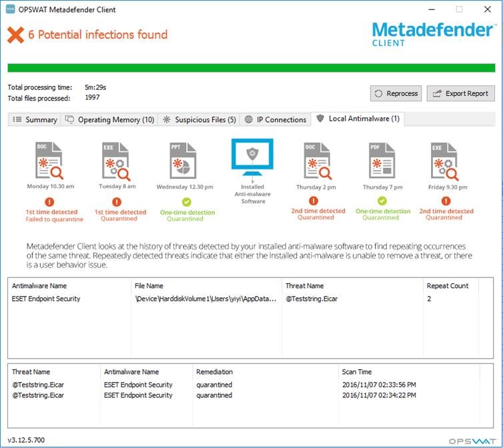
Task: Click the red alert icon under Tuesday 8 am
Action: pos(117,202)
